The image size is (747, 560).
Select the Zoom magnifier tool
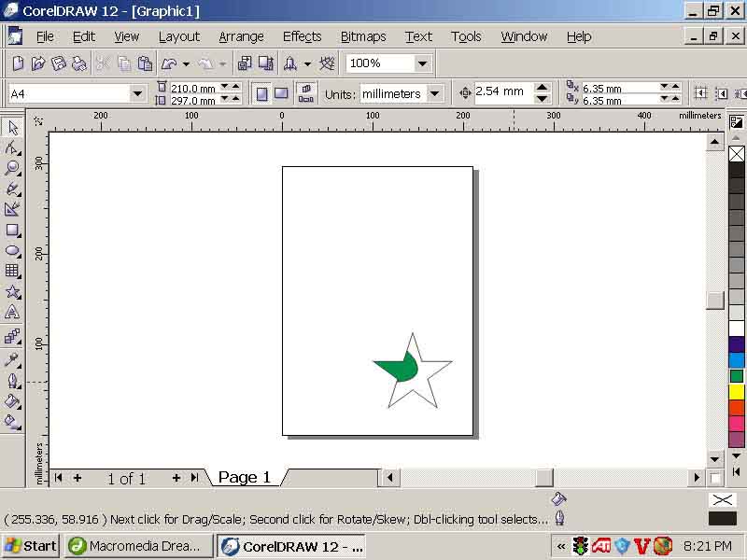click(x=12, y=168)
